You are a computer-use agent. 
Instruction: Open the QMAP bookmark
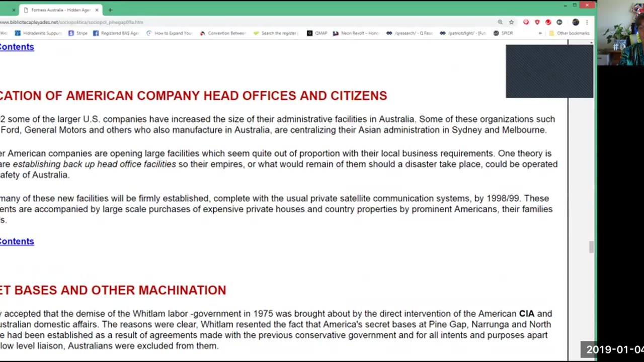[x=317, y=33]
